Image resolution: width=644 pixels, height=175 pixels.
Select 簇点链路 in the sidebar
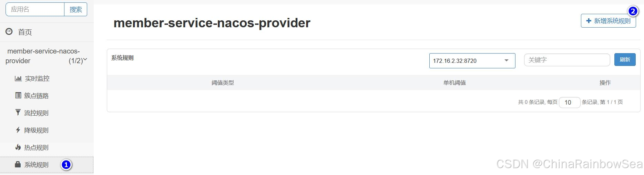[x=36, y=96]
